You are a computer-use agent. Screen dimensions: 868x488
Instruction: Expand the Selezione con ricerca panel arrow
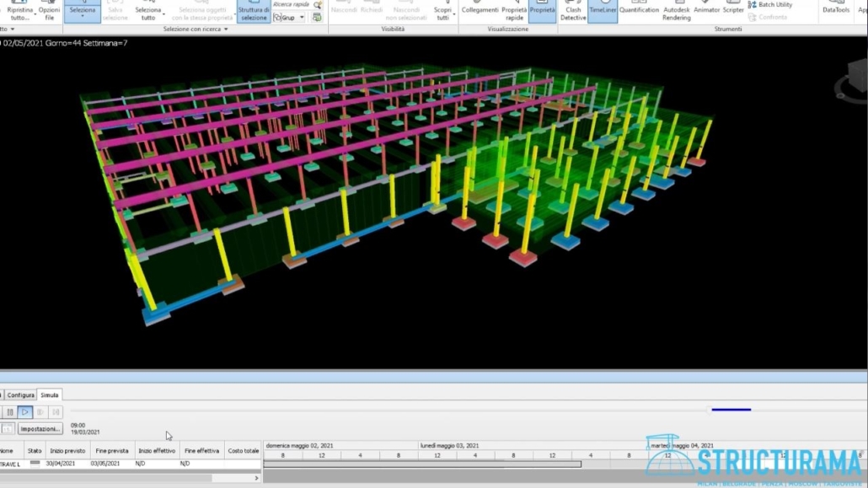[x=226, y=29]
